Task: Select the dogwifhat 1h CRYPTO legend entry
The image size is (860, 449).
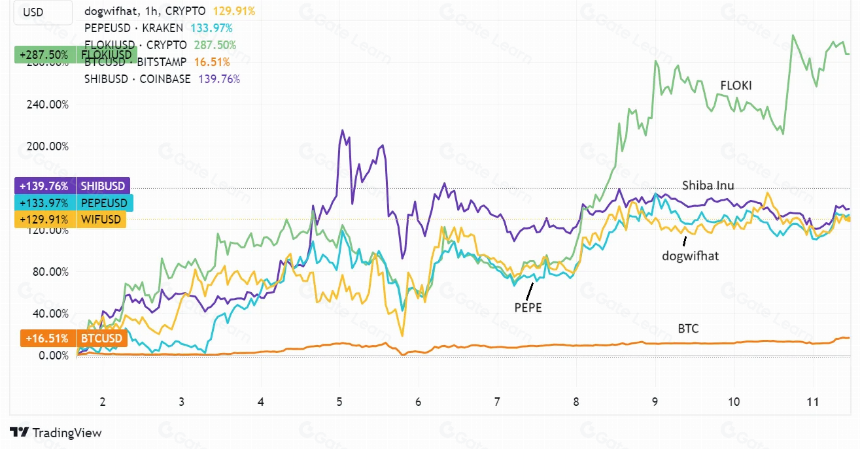Action: [169, 11]
